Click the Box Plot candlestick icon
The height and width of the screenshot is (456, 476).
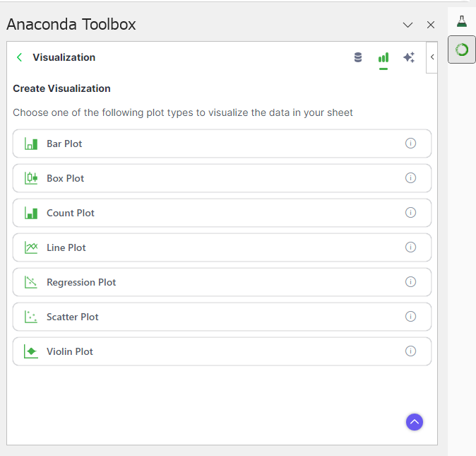[31, 178]
